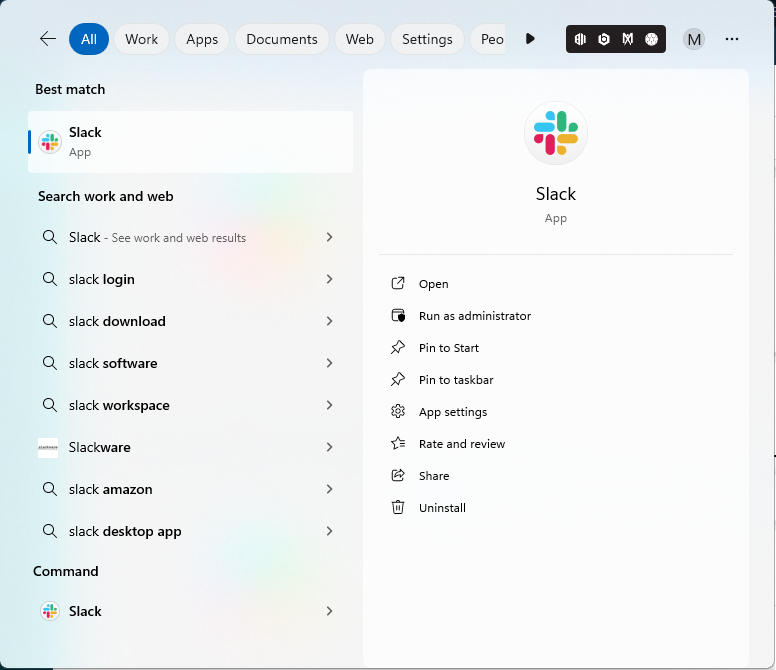Click the Open external-link icon

coord(398,283)
